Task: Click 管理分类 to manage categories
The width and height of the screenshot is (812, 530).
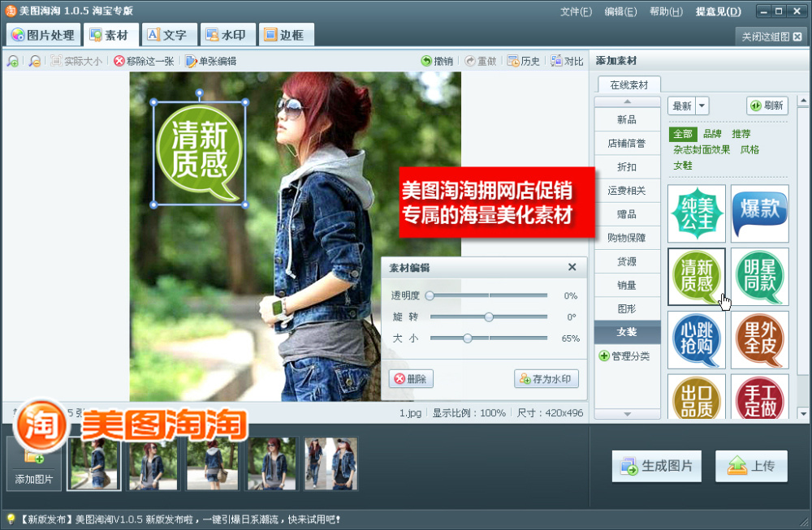Action: click(x=624, y=356)
